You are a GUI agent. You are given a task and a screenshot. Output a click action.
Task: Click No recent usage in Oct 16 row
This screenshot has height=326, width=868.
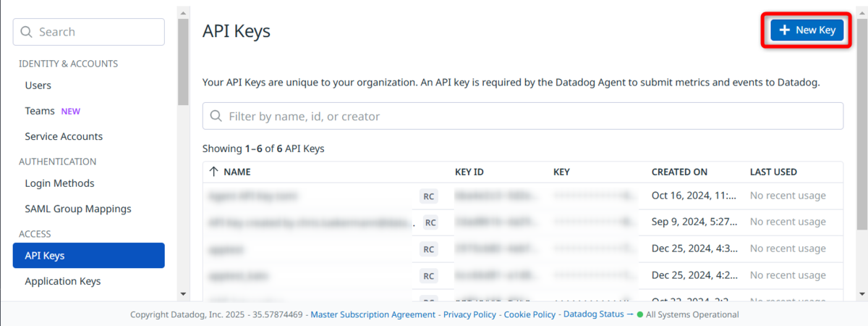click(788, 196)
